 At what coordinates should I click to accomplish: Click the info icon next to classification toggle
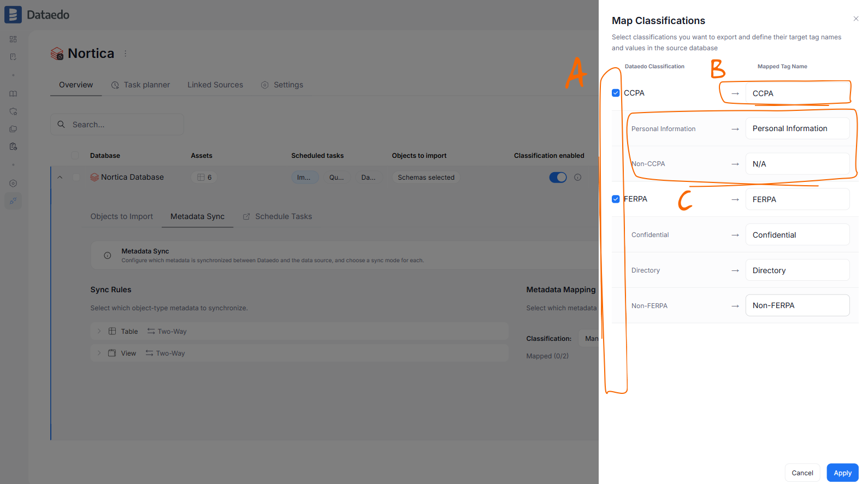(x=577, y=178)
